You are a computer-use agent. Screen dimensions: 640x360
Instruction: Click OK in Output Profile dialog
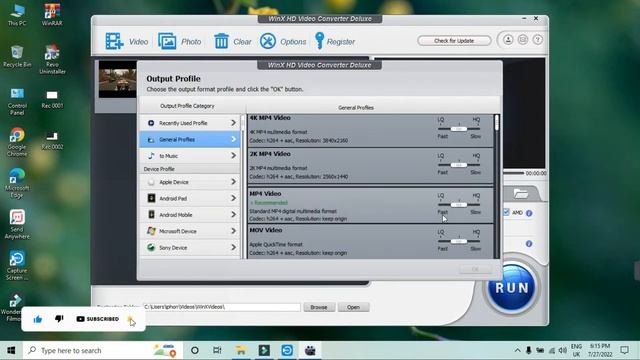pos(475,269)
